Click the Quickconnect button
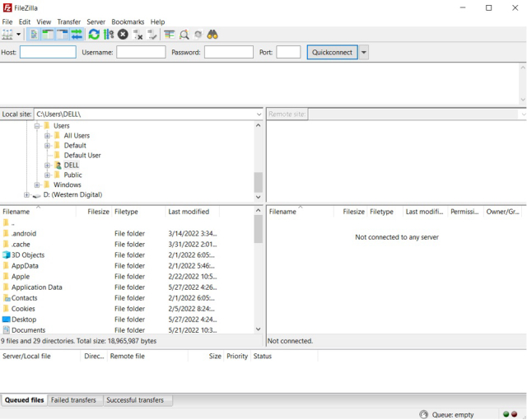Image resolution: width=527 pixels, height=420 pixels. click(x=332, y=53)
